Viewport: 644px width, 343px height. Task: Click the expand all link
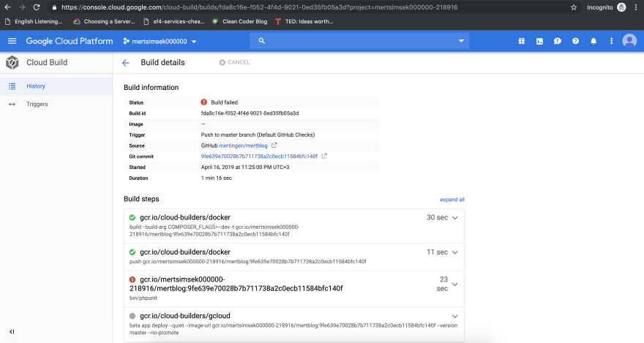(x=452, y=200)
